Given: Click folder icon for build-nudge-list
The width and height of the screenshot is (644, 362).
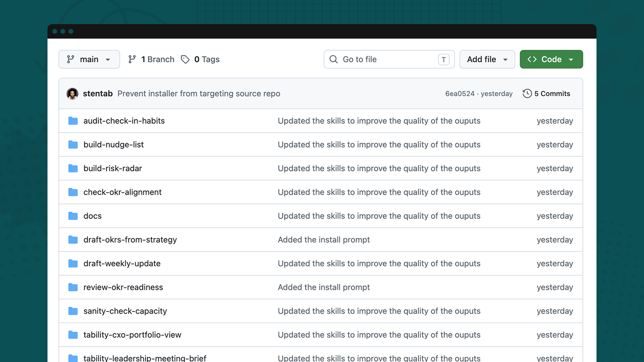Looking at the screenshot, I should pyautogui.click(x=73, y=144).
